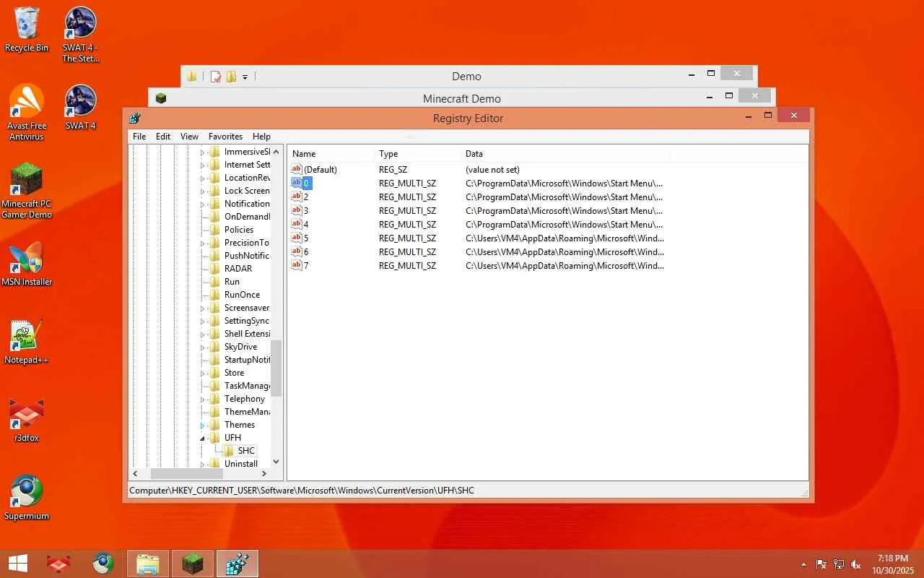The image size is (924, 578).
Task: Select the value named 0
Action: (307, 184)
